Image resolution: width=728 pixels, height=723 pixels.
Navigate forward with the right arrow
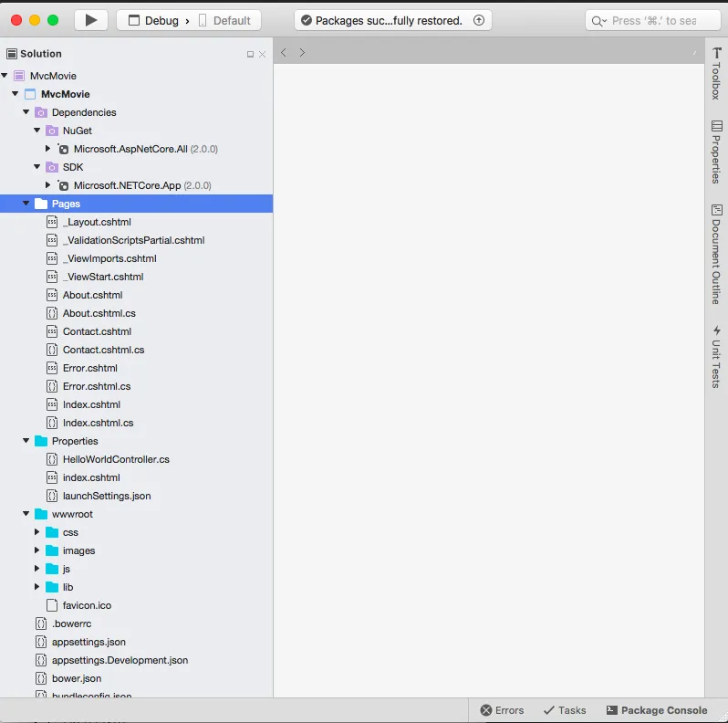pos(302,53)
